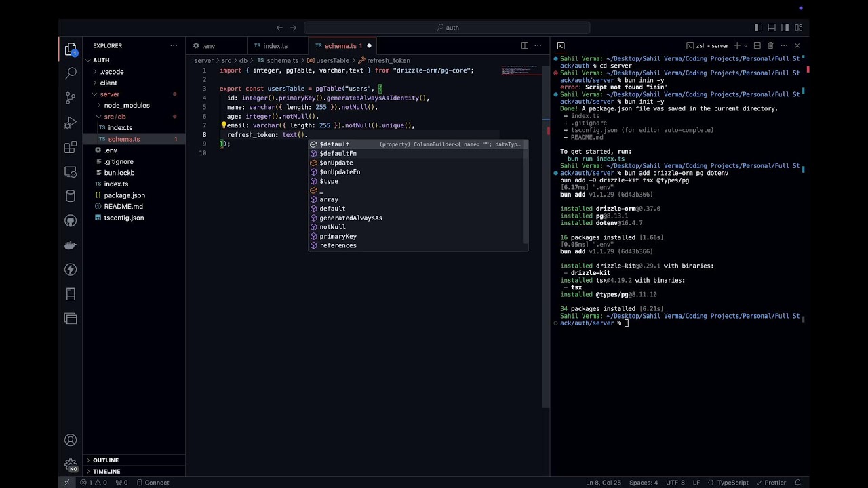Open package.json in the explorer

pos(134,195)
